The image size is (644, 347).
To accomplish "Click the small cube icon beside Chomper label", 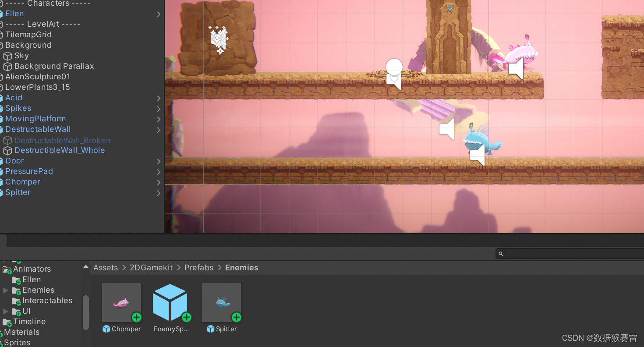I will click(106, 329).
